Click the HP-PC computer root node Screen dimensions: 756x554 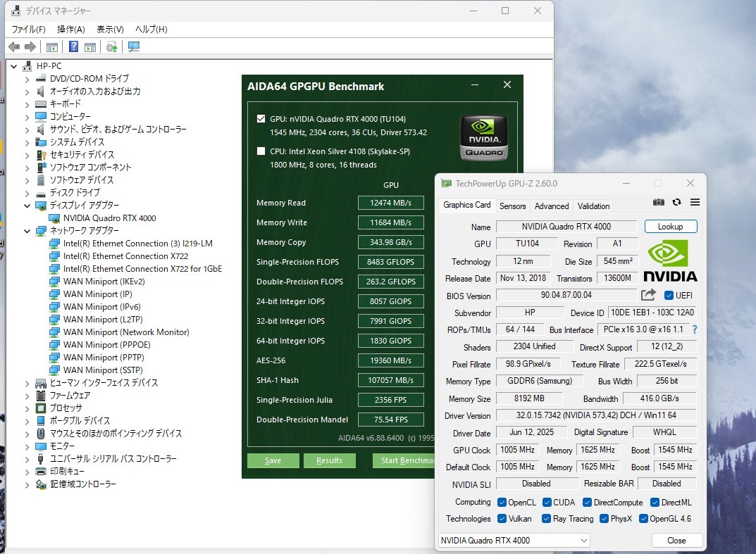coord(49,66)
